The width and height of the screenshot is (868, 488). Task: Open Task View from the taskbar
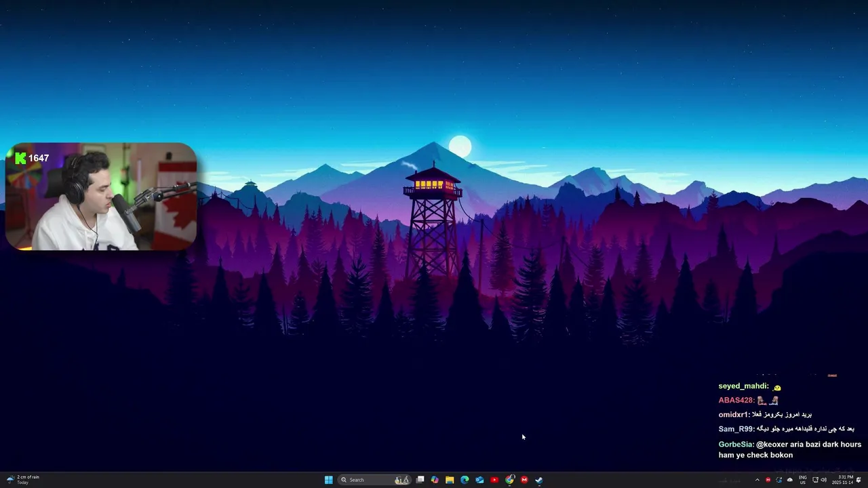point(420,480)
